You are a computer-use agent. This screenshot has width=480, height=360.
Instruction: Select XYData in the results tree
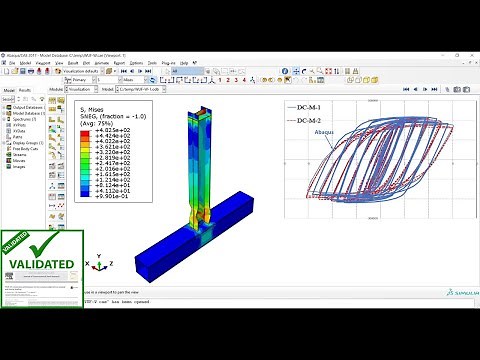[19, 131]
